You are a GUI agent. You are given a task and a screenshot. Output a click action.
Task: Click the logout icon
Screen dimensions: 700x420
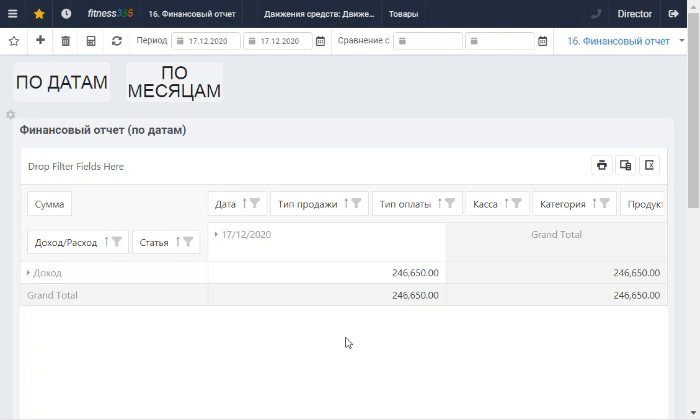pyautogui.click(x=673, y=14)
